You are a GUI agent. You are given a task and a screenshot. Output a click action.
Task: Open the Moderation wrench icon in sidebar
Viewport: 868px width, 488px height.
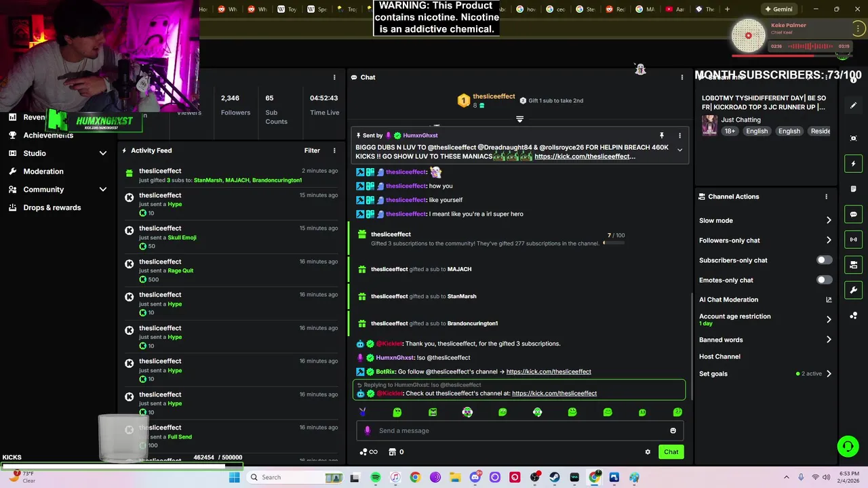tap(12, 171)
